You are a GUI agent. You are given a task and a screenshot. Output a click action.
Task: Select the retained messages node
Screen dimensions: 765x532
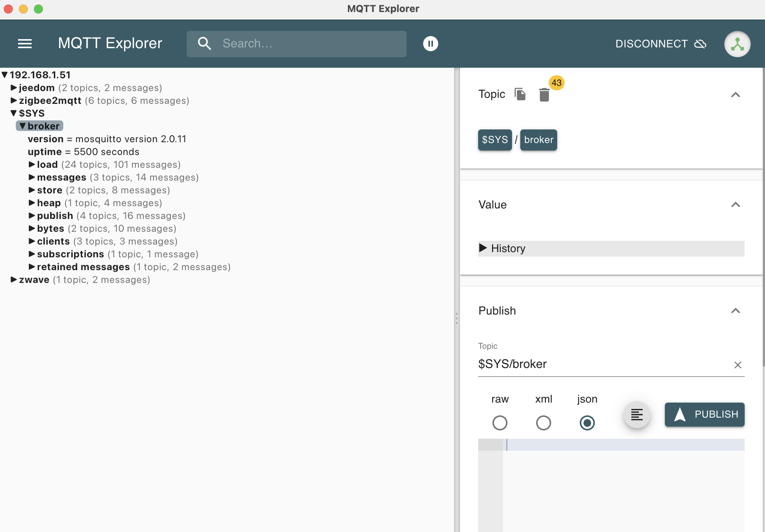click(x=83, y=267)
